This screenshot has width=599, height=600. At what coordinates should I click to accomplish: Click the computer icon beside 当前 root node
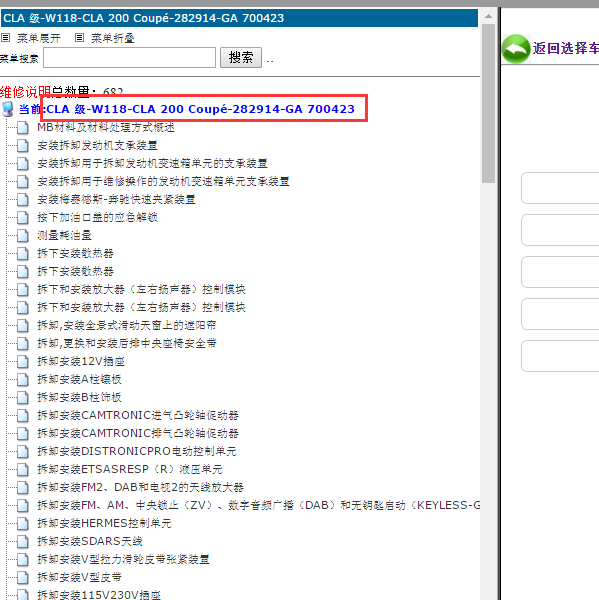click(x=8, y=109)
